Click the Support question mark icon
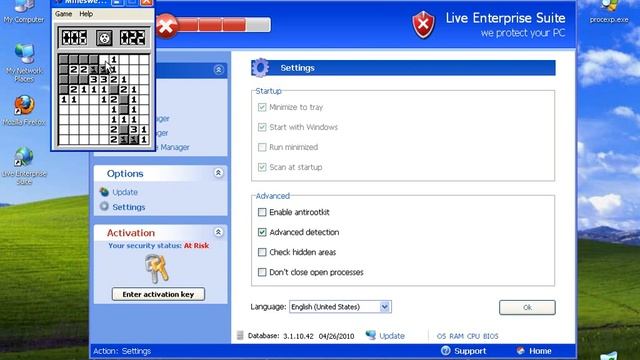Screen dimensions: 640x360 tap(445, 351)
